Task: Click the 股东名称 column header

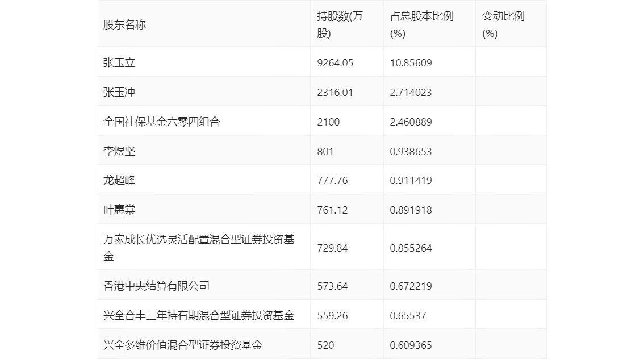Action: [x=124, y=24]
